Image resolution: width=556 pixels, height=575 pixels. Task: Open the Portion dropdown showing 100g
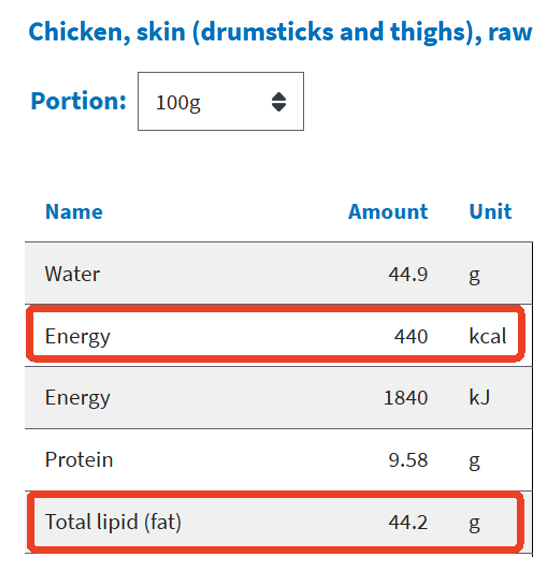pos(220,101)
